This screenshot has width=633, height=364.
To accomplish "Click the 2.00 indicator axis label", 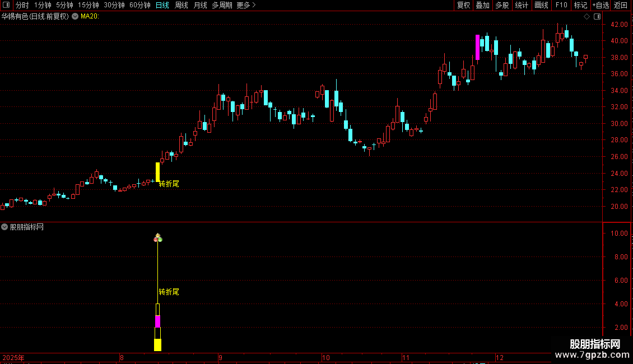I will [x=621, y=327].
